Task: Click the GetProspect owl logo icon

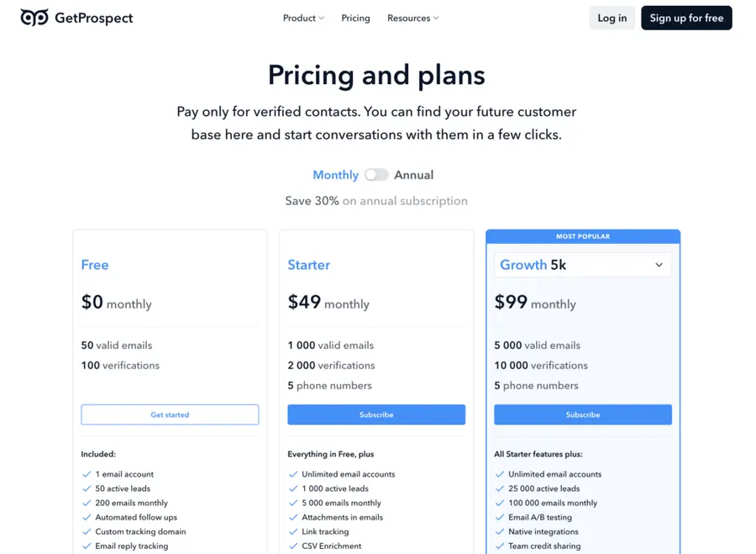Action: (x=34, y=17)
